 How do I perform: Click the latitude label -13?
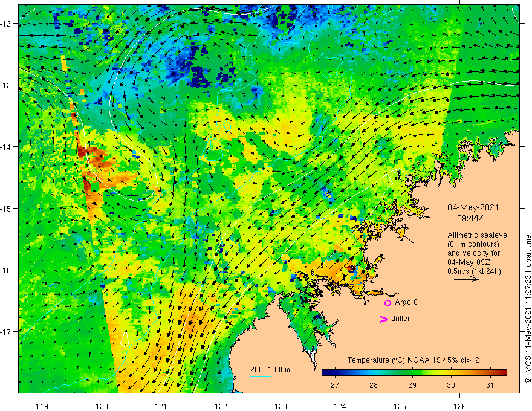pos(6,85)
